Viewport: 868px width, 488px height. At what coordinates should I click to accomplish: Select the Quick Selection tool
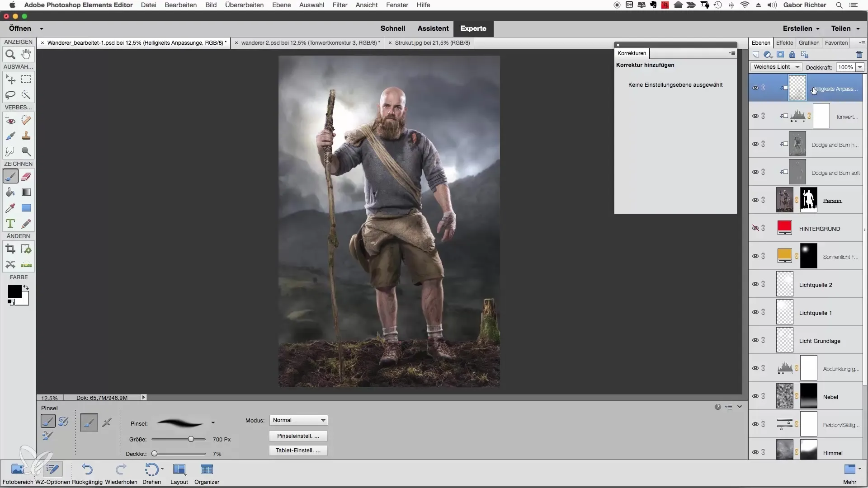pyautogui.click(x=26, y=95)
